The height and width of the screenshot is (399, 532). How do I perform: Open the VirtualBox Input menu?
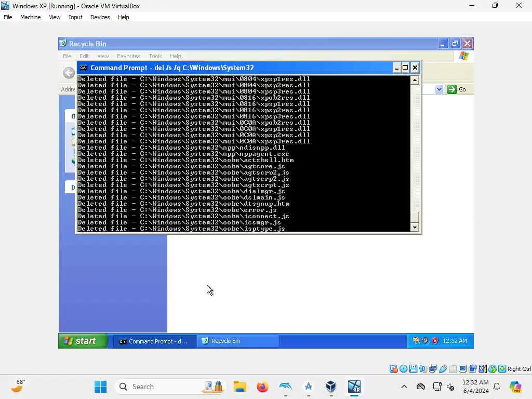pyautogui.click(x=75, y=17)
